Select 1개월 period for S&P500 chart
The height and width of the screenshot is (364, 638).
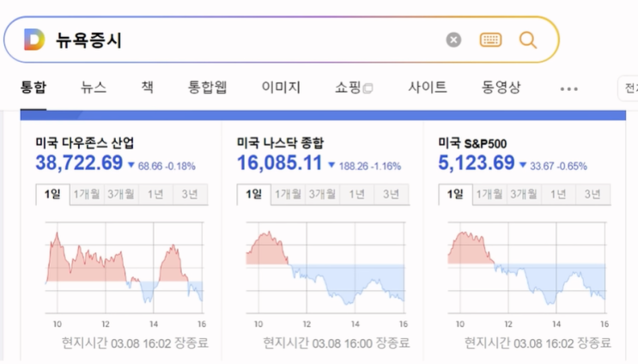[489, 194]
